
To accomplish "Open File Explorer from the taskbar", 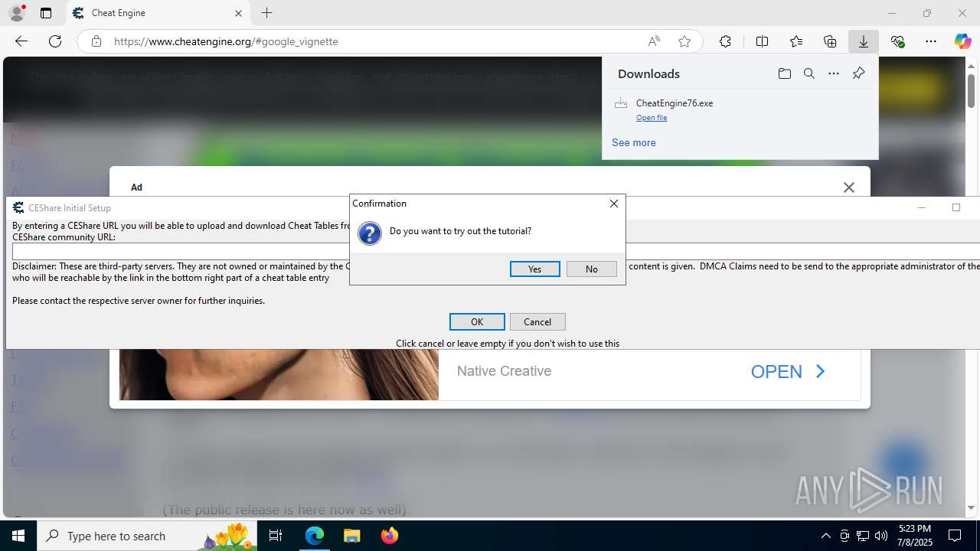I will click(351, 536).
